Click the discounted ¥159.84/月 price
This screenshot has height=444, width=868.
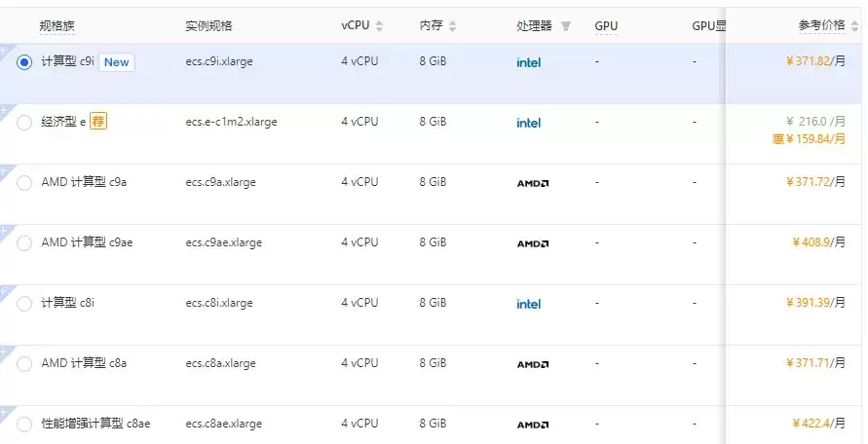(x=810, y=139)
